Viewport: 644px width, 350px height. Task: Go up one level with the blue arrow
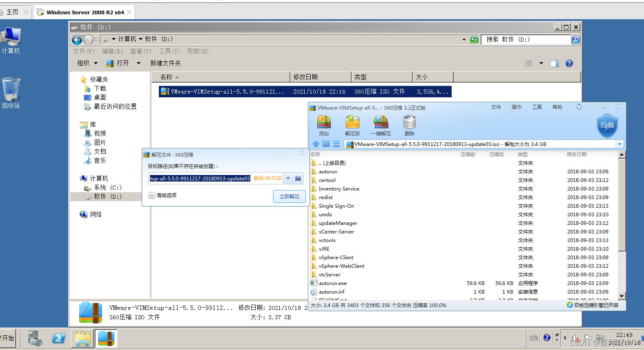pyautogui.click(x=316, y=144)
